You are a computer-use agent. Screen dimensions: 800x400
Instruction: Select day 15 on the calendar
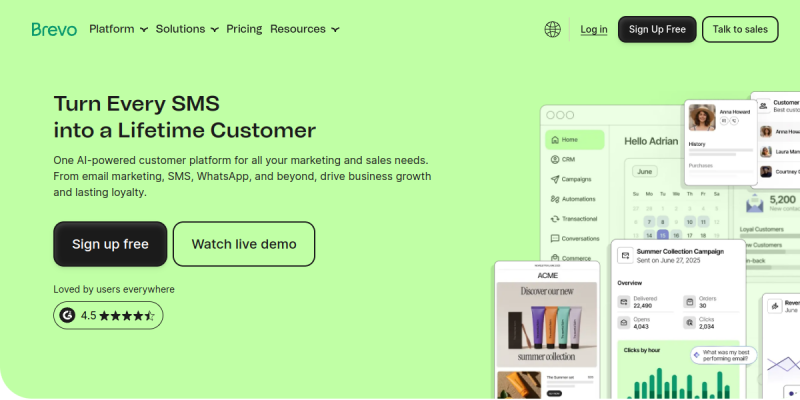coord(662,235)
